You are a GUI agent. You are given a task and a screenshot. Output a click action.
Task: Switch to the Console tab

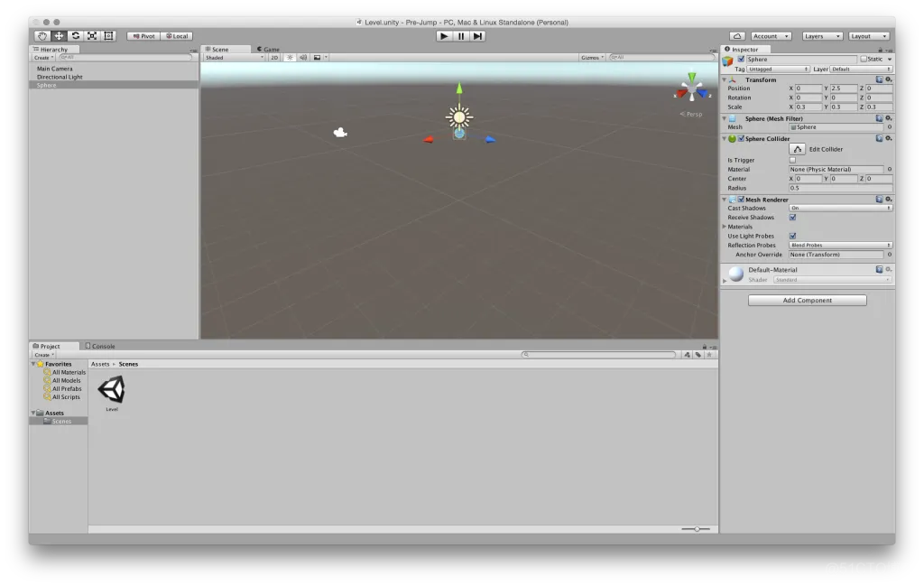(x=100, y=346)
